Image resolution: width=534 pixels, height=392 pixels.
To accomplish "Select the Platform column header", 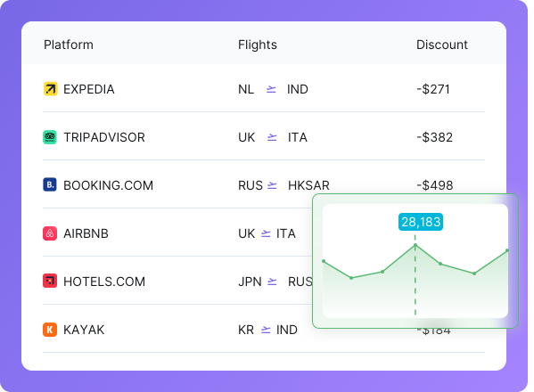I will [x=69, y=45].
